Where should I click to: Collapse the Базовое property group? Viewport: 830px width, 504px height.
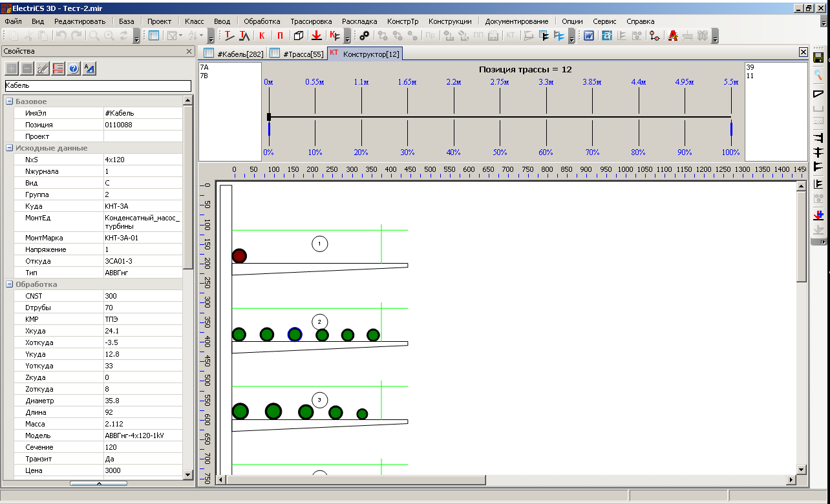9,101
